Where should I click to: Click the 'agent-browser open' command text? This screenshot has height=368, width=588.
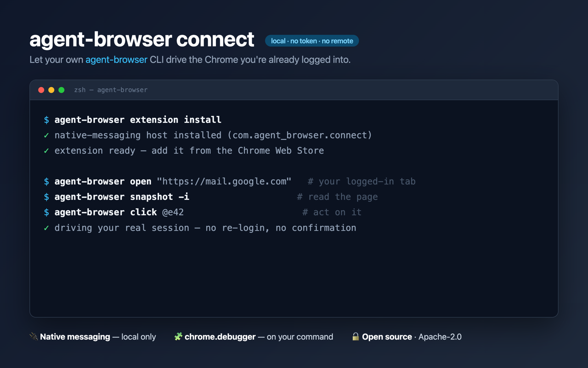click(103, 181)
